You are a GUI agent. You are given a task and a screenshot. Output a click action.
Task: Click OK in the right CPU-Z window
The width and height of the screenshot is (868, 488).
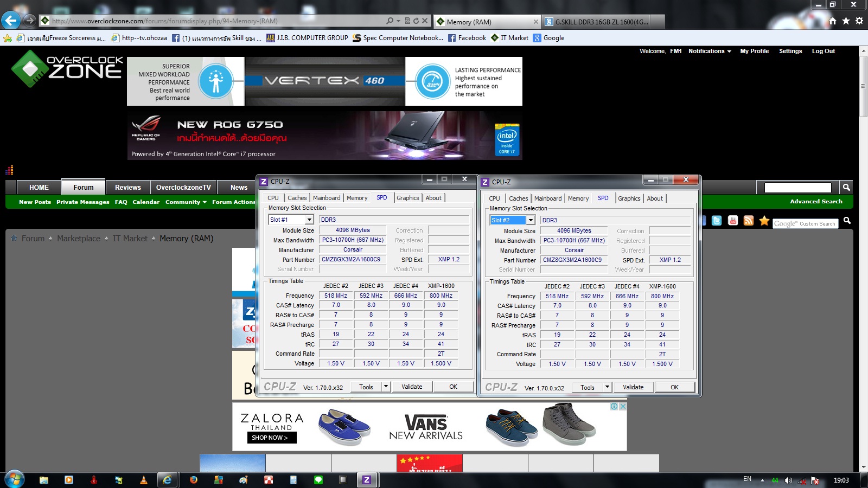click(674, 387)
